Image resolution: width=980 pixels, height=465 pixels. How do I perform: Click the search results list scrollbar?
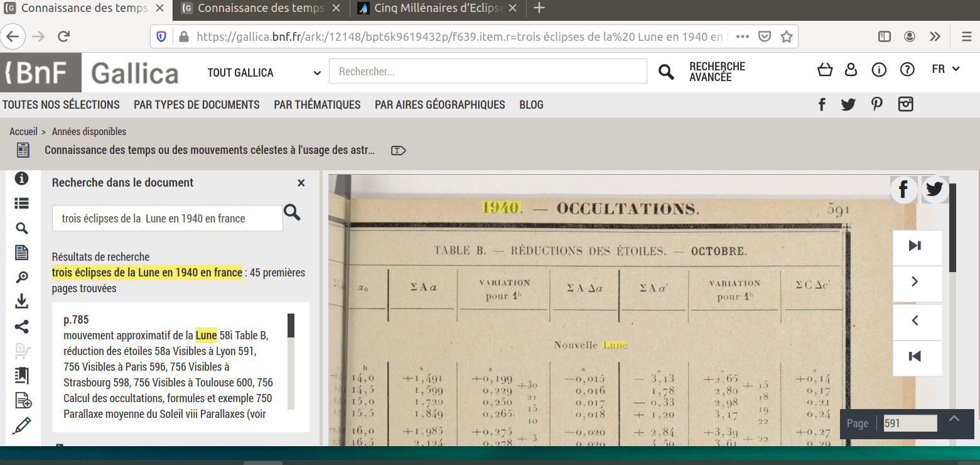tap(291, 362)
